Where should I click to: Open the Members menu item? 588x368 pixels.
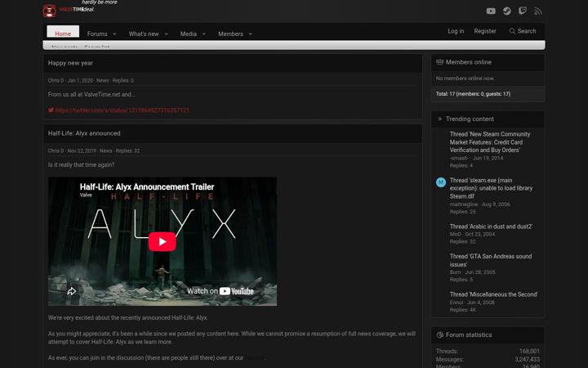pyautogui.click(x=230, y=34)
